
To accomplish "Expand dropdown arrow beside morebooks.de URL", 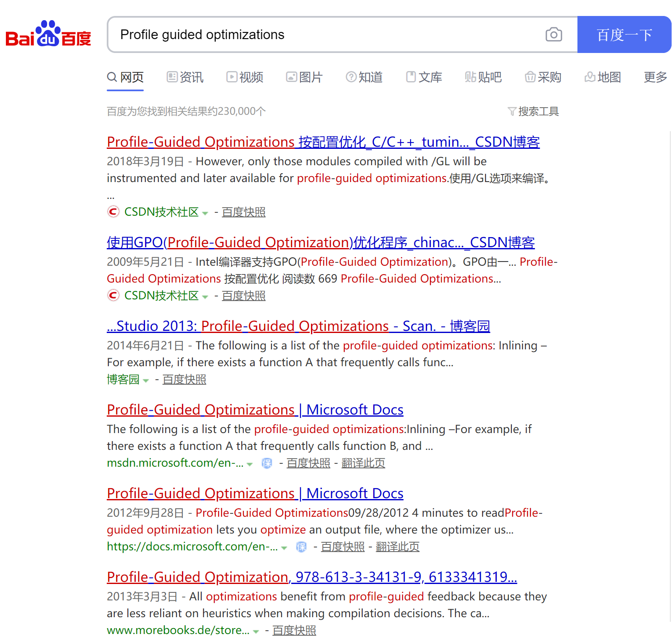I will click(x=256, y=631).
